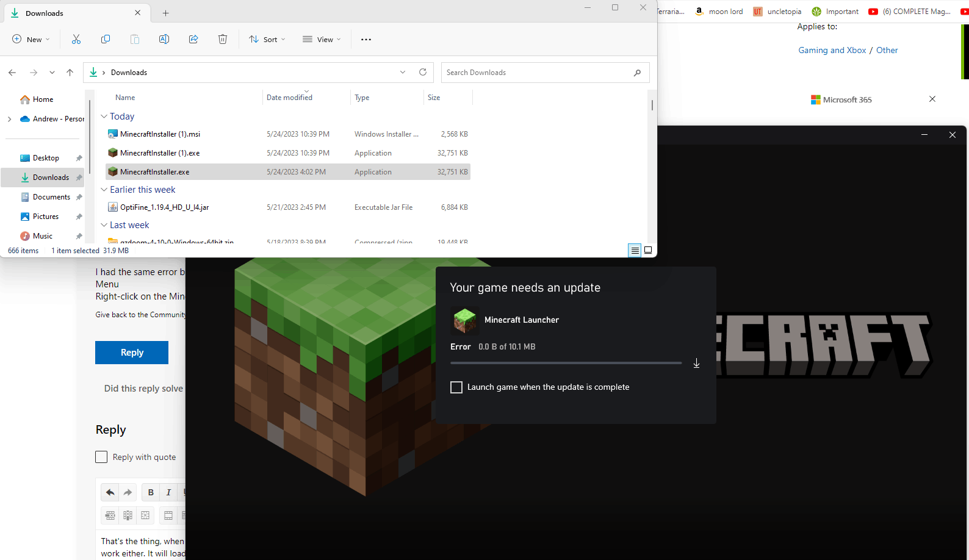Toggle italic in forum reply editor
The image size is (969, 560).
pyautogui.click(x=168, y=492)
